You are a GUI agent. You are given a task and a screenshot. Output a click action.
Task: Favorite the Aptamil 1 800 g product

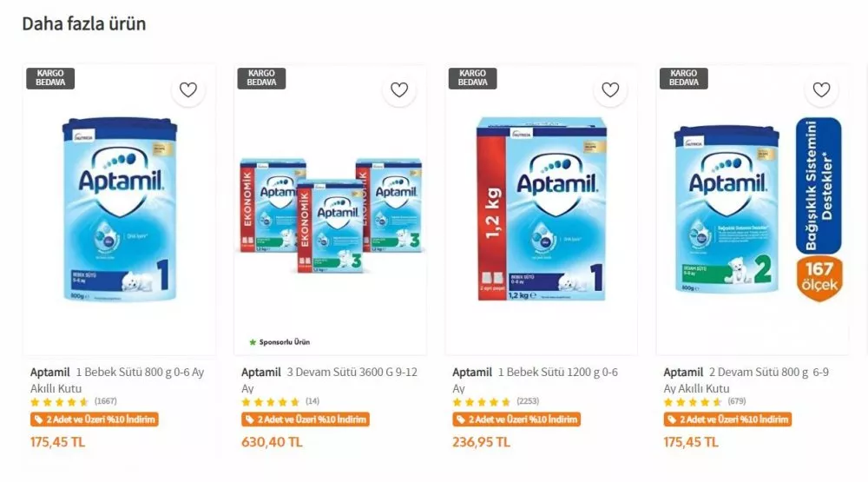coord(188,89)
